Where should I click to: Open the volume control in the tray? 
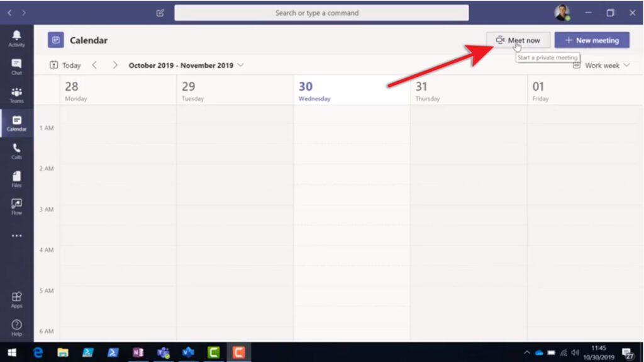point(575,353)
